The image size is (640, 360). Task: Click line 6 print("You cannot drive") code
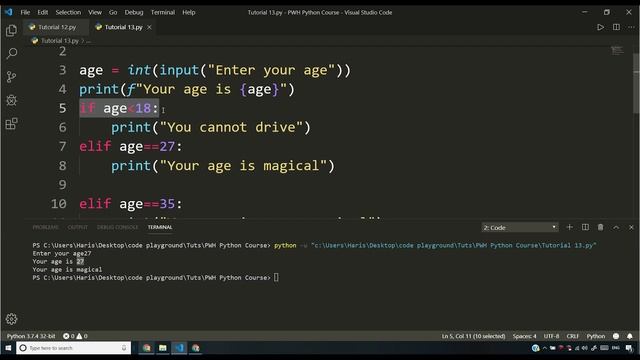pyautogui.click(x=211, y=127)
